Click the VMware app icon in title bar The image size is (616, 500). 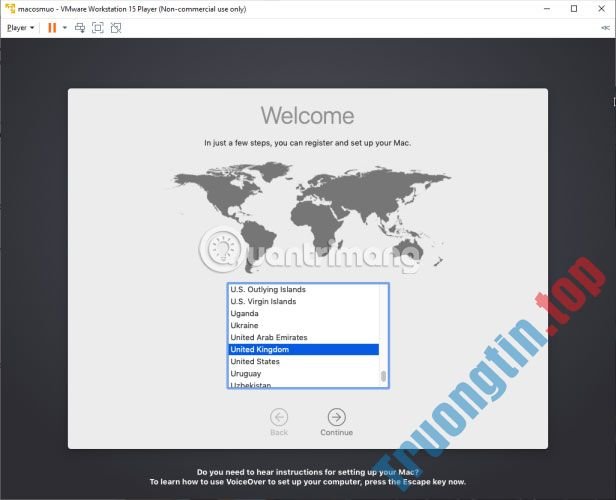[x=10, y=9]
